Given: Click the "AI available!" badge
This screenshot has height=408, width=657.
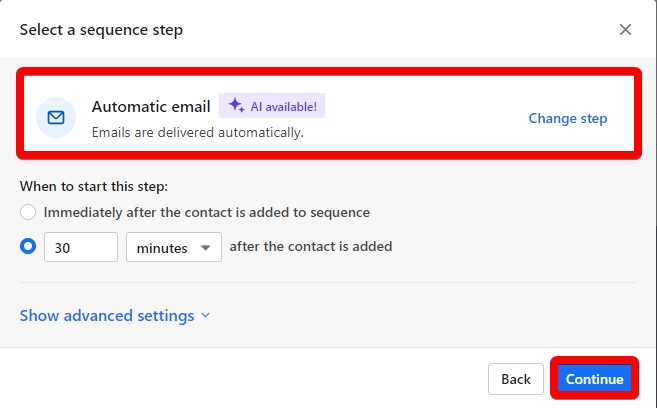Looking at the screenshot, I should tap(272, 106).
